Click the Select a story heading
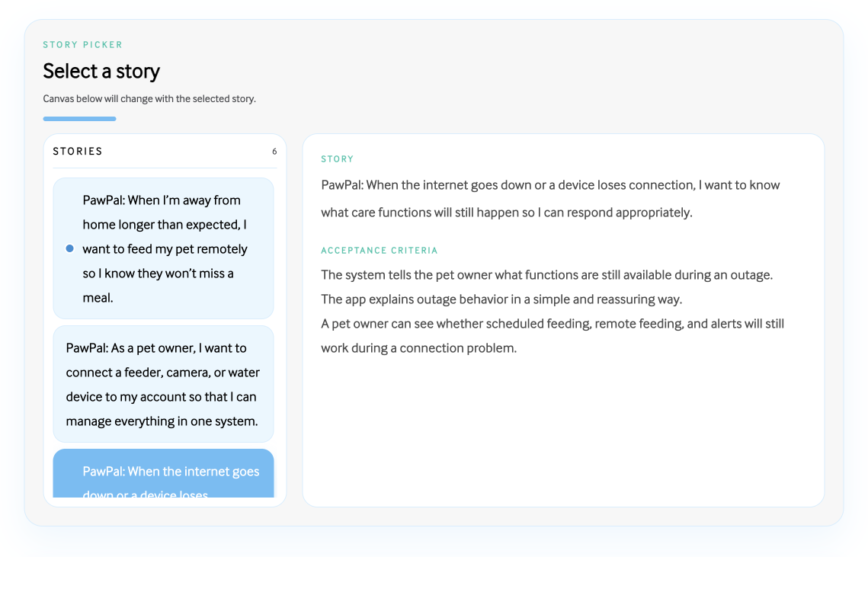This screenshot has height=608, width=868. (101, 71)
